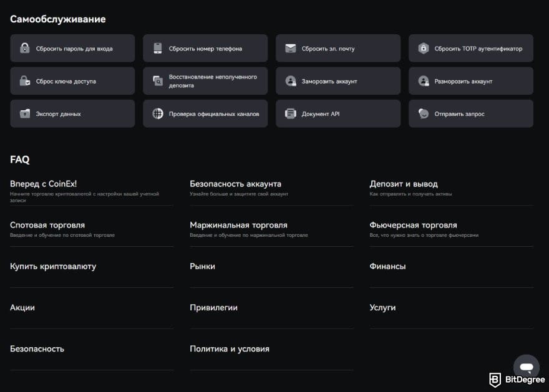Select Разморозить аккаунт

[x=471, y=81]
